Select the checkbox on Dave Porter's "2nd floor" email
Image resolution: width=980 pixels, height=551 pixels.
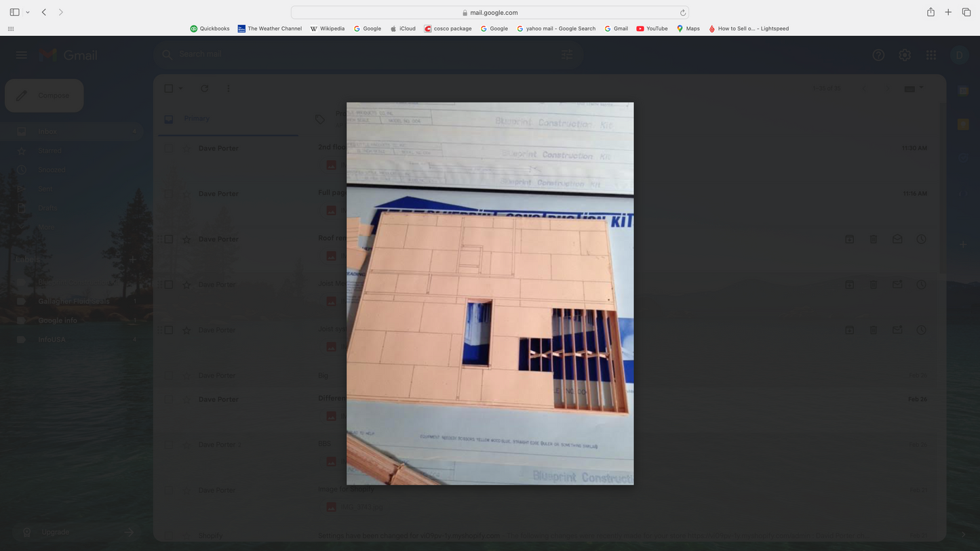coord(168,148)
